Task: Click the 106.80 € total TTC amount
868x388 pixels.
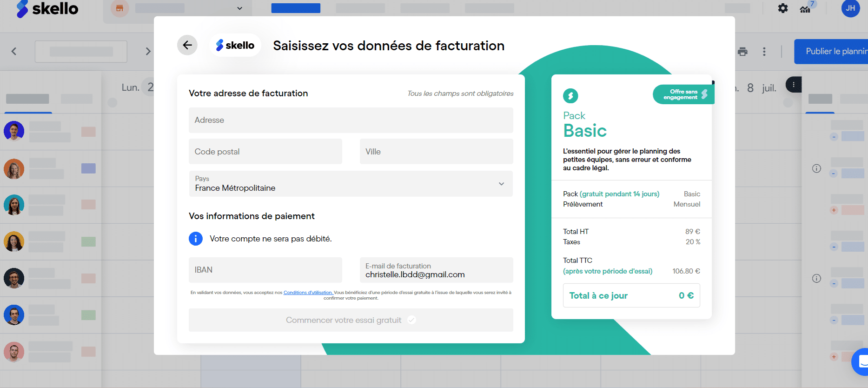Action: pyautogui.click(x=686, y=271)
